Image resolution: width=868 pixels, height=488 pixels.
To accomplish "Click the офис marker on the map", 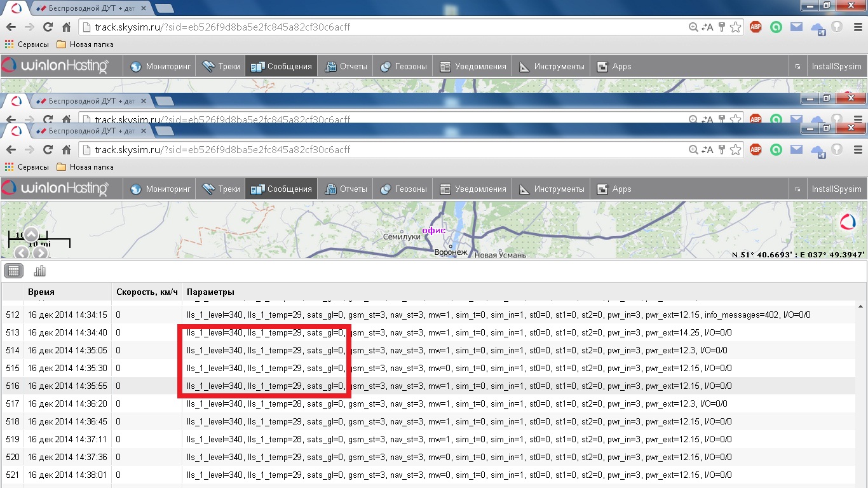I will coord(434,230).
